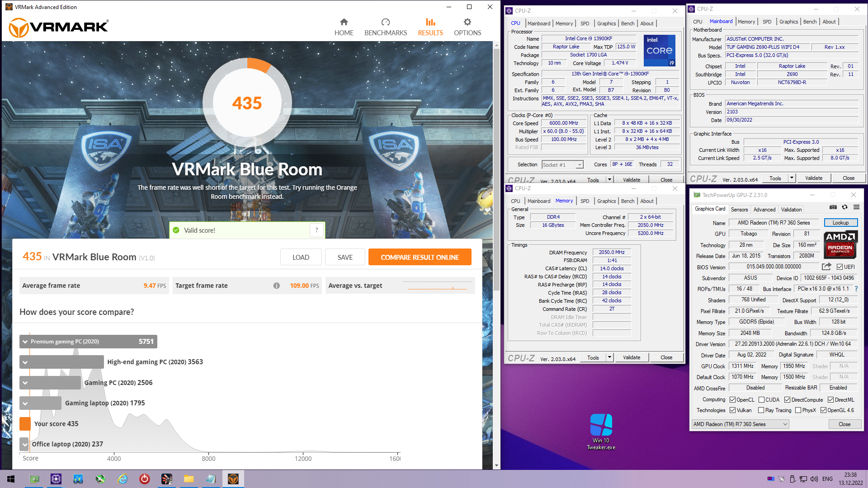Click the target frame rate info icon
The height and width of the screenshot is (488, 868).
[x=276, y=286]
